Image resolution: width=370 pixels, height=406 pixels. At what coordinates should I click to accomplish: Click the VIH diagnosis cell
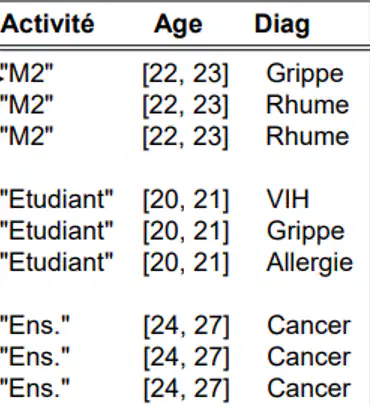point(288,199)
